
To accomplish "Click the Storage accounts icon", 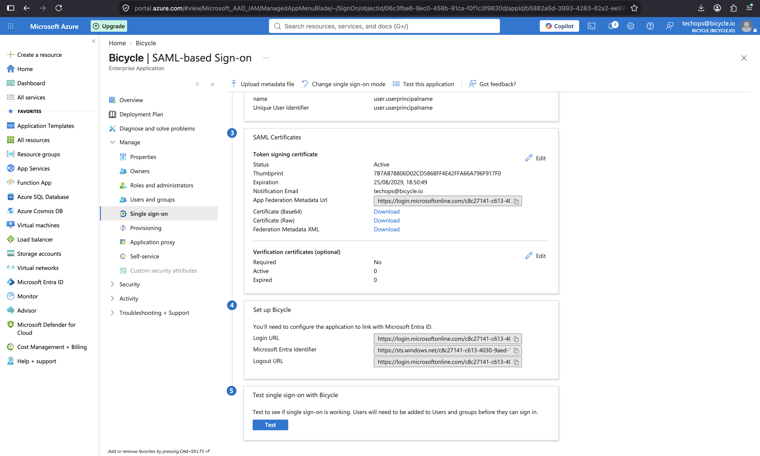I will point(10,253).
